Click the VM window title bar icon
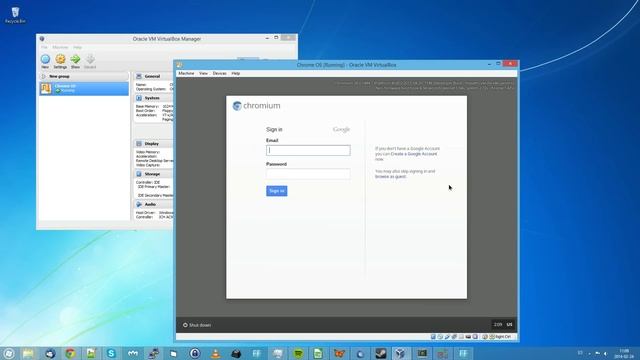 pyautogui.click(x=180, y=65)
